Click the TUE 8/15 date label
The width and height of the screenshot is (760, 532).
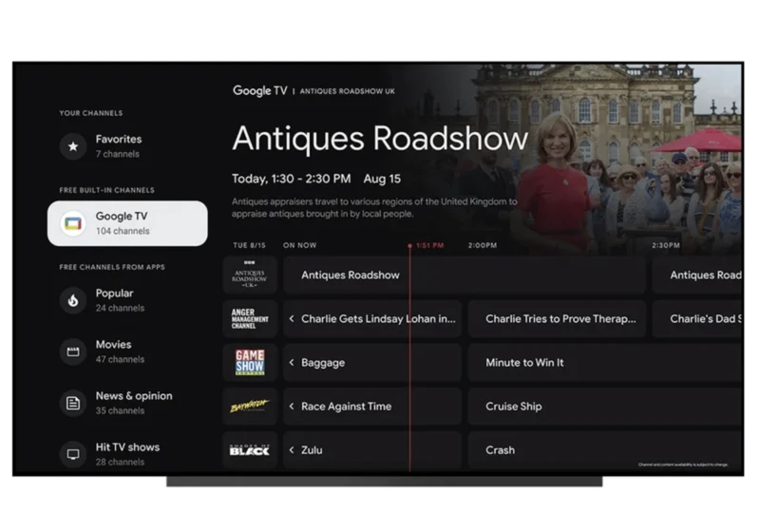point(249,246)
